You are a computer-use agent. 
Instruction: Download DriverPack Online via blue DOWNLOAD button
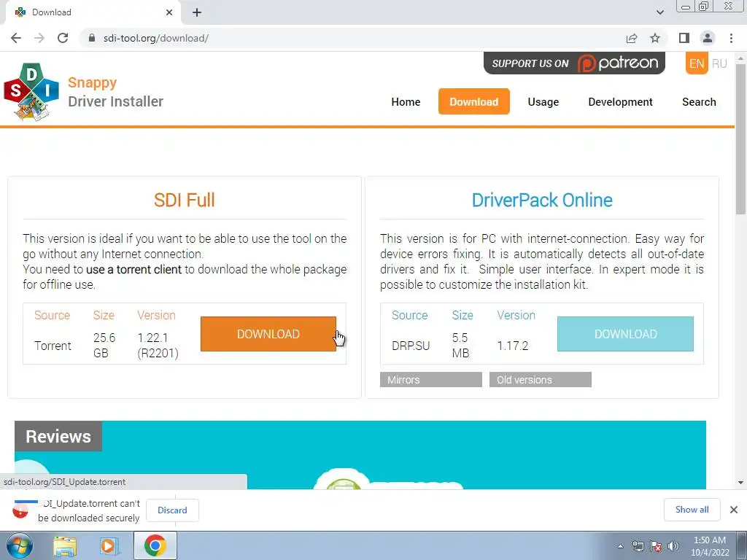point(625,334)
